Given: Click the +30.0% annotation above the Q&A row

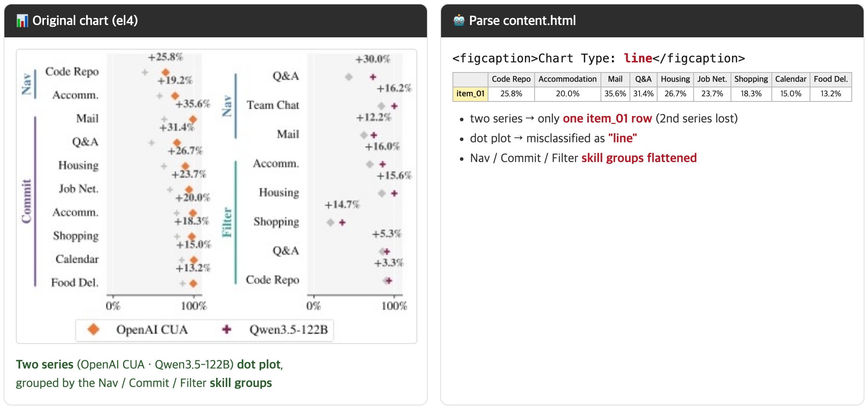Looking at the screenshot, I should coord(373,59).
